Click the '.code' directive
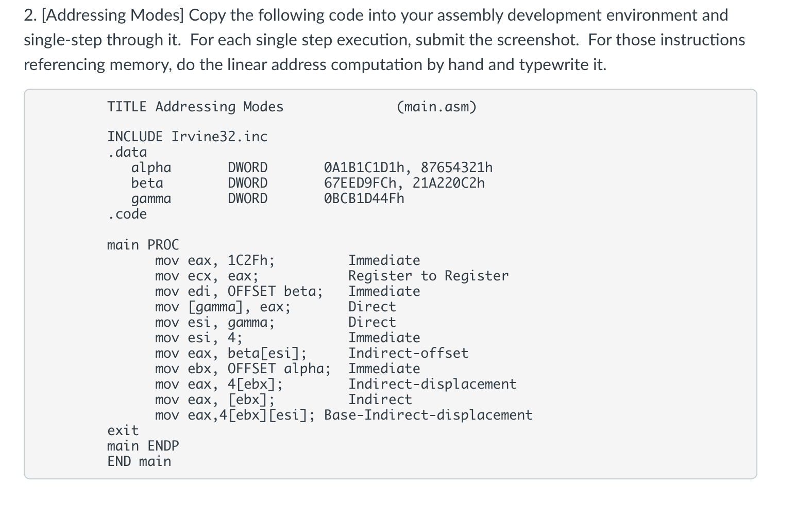Image resolution: width=812 pixels, height=516 pixels. coord(127,214)
